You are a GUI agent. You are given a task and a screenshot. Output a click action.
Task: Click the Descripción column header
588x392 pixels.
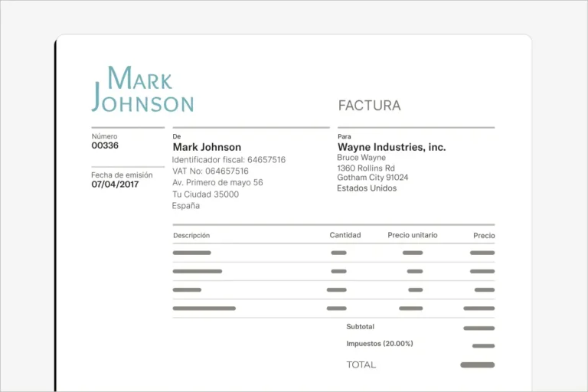pos(191,236)
